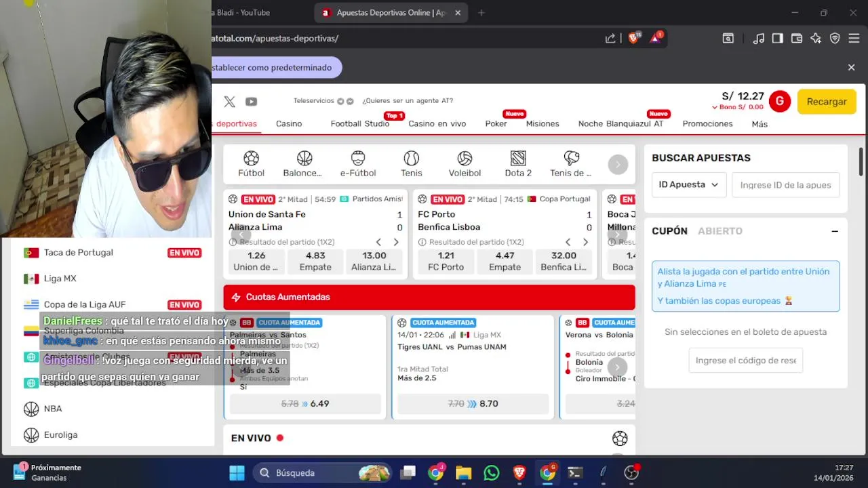Open the Brave Wallet icon
Viewport: 868px width, 488px height.
[797, 39]
